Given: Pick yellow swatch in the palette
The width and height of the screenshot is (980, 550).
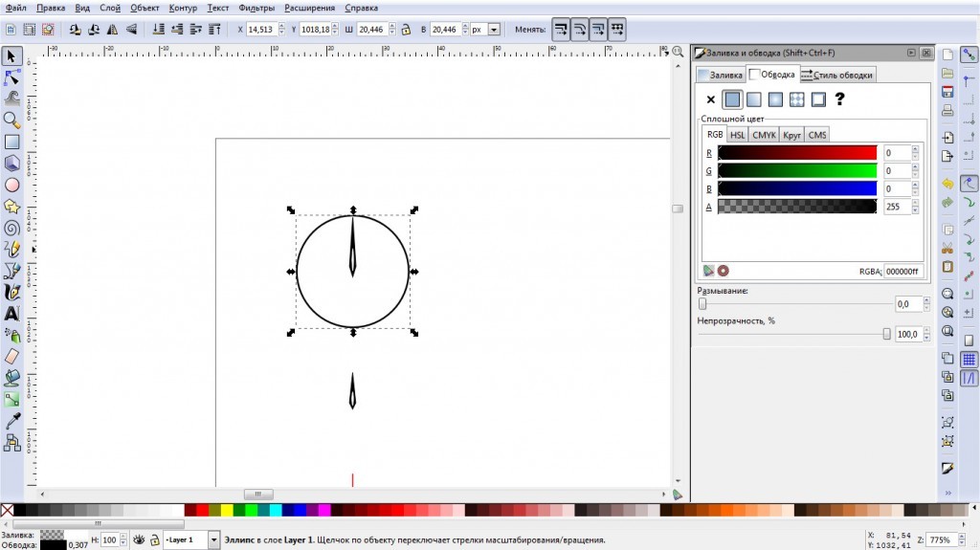Looking at the screenshot, I should click(x=226, y=510).
